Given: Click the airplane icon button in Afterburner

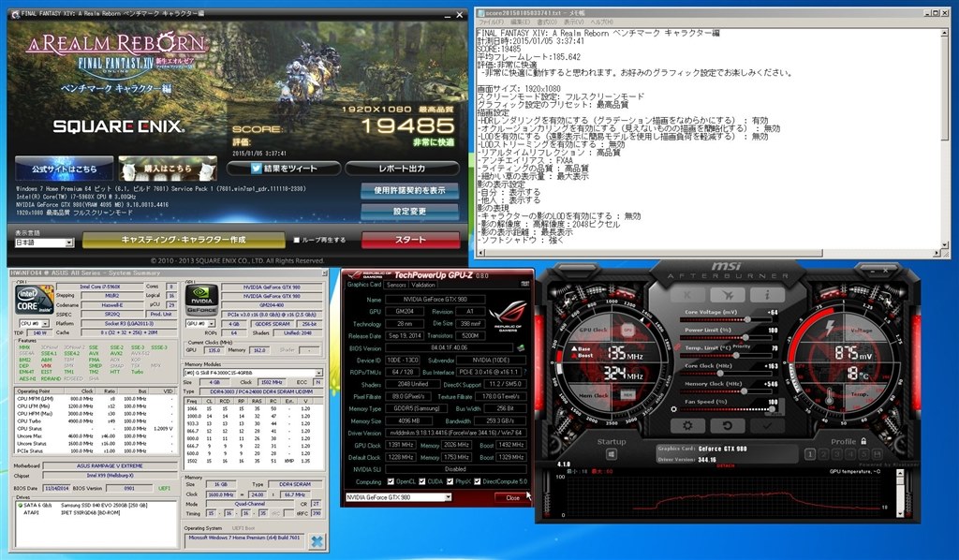Looking at the screenshot, I should coord(727,295).
